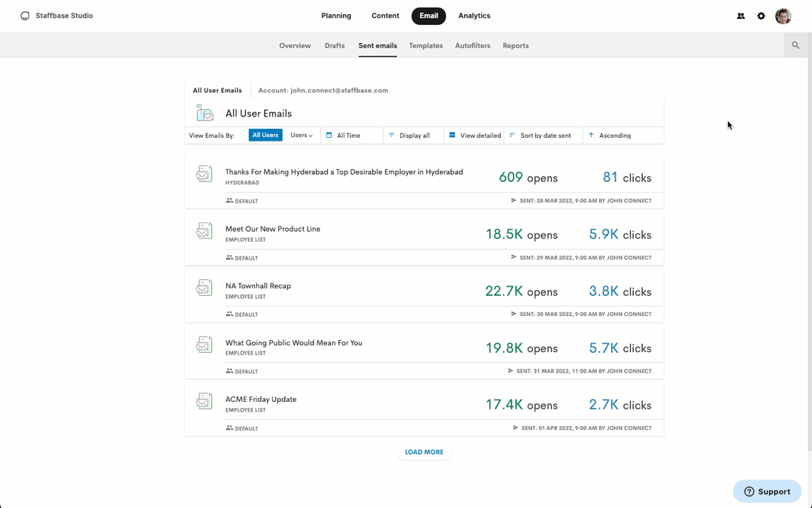Select the Sent emails tab

377,46
